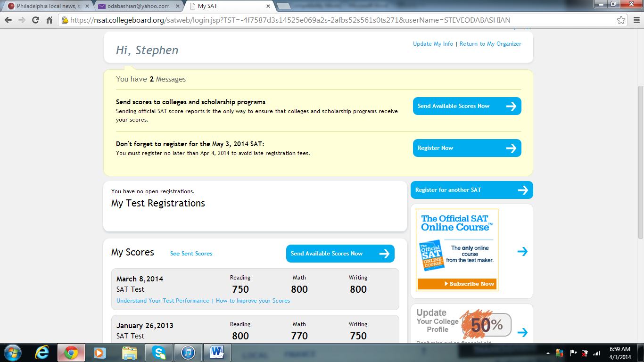Viewport: 644px width, 362px height.
Task: Click the orange Subscribe Now button
Action: click(x=457, y=284)
